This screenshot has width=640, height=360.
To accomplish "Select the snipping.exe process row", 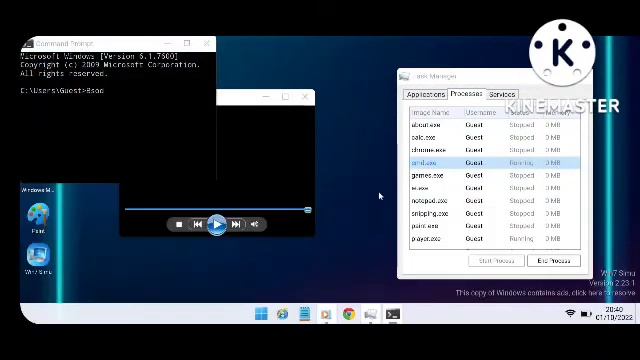I will click(495, 213).
